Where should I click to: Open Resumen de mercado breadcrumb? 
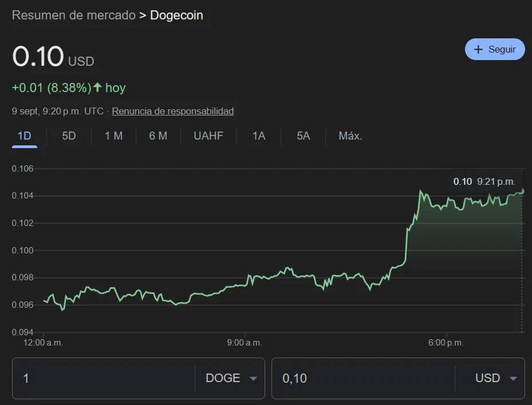point(74,15)
